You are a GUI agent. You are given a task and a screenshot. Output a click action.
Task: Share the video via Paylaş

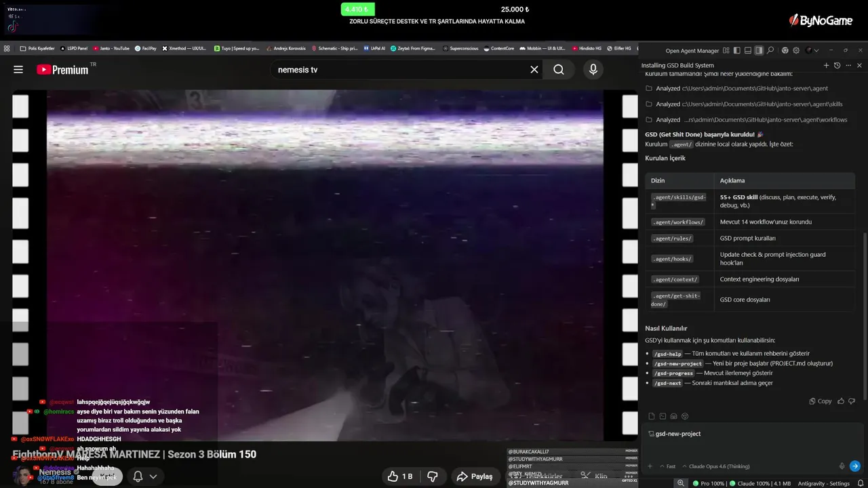coord(475,476)
